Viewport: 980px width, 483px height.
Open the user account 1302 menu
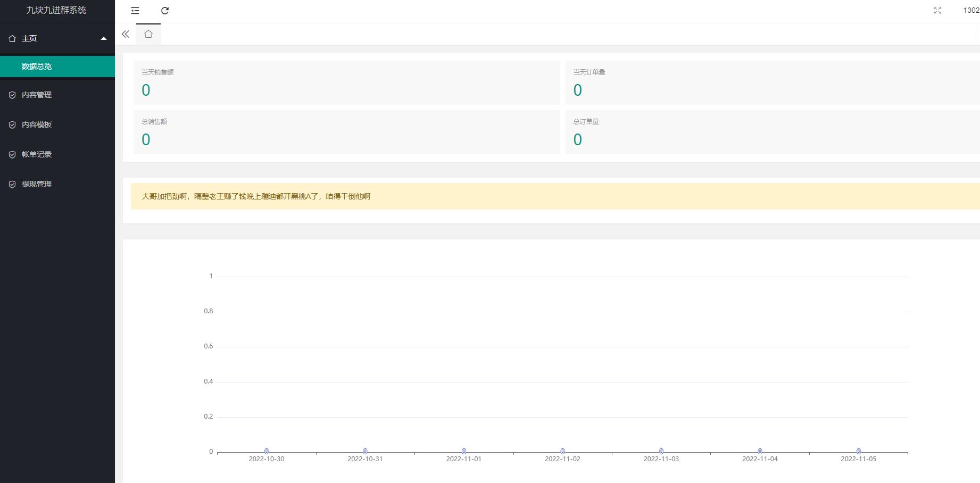tap(971, 10)
